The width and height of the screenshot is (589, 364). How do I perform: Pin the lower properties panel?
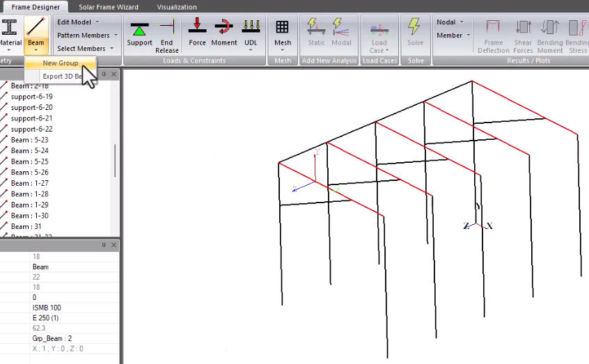click(104, 245)
